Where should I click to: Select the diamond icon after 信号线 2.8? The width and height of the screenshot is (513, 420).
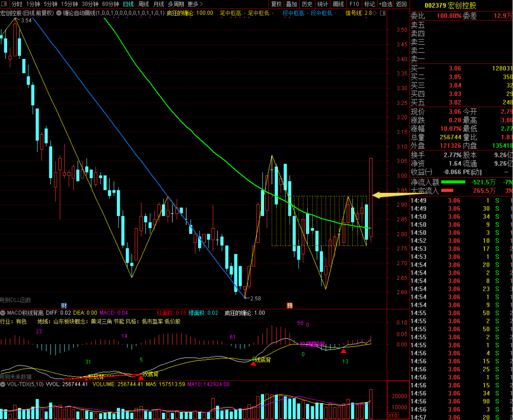point(375,13)
